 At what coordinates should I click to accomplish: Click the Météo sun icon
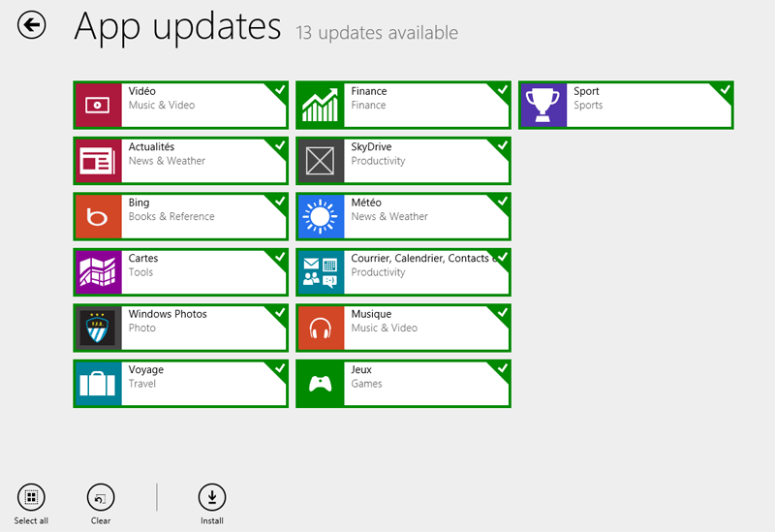(x=321, y=216)
